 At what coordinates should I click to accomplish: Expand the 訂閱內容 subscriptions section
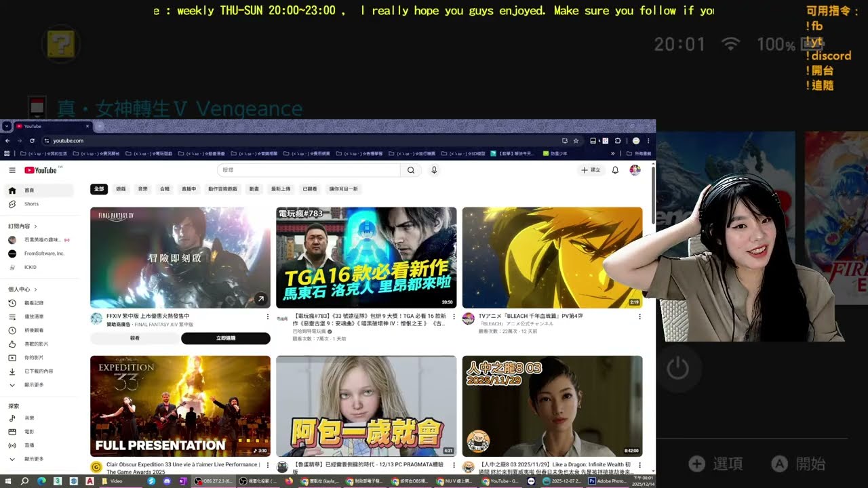click(23, 226)
